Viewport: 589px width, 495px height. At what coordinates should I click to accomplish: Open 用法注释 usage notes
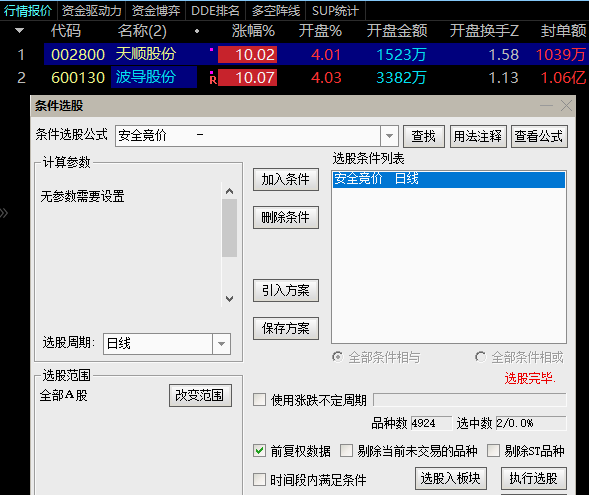pyautogui.click(x=478, y=136)
